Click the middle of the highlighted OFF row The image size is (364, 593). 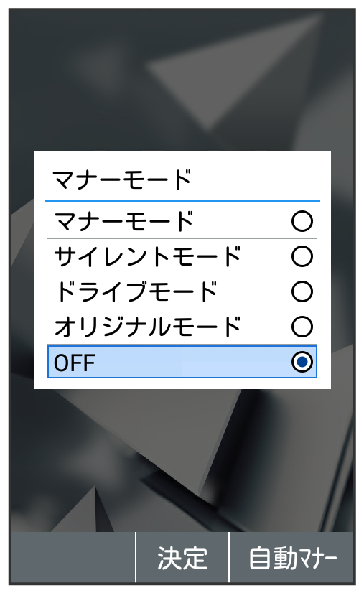[182, 362]
